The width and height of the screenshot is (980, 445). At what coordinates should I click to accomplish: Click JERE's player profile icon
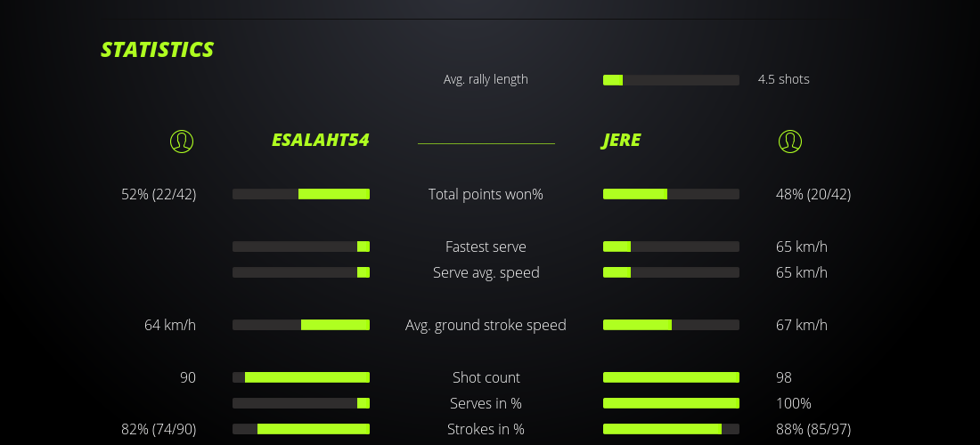(x=789, y=142)
